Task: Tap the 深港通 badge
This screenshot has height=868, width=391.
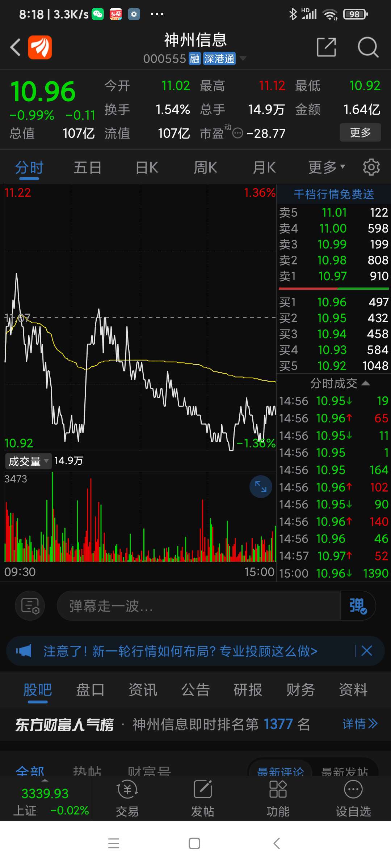Action: [219, 59]
